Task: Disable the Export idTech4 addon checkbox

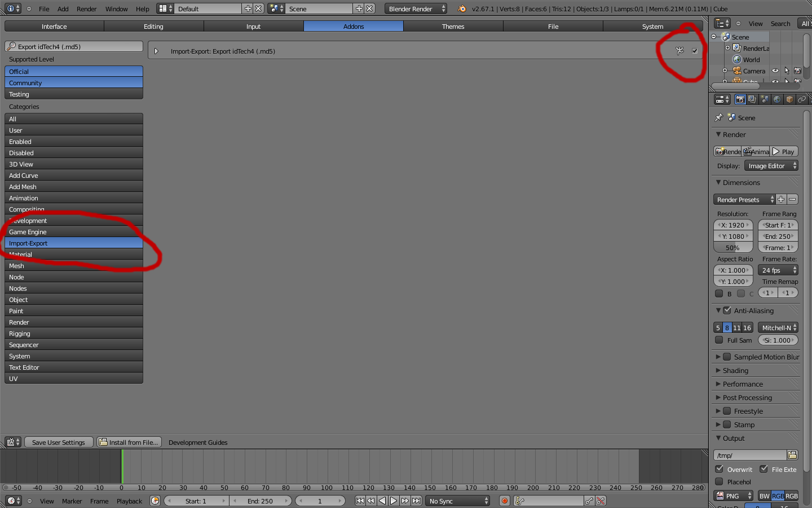Action: (695, 51)
